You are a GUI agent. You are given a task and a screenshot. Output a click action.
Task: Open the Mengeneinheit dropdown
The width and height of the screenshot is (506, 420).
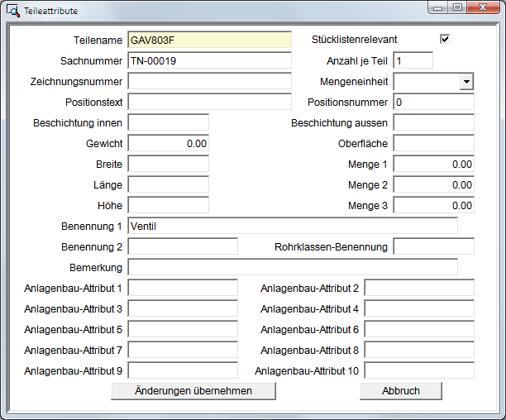(466, 81)
